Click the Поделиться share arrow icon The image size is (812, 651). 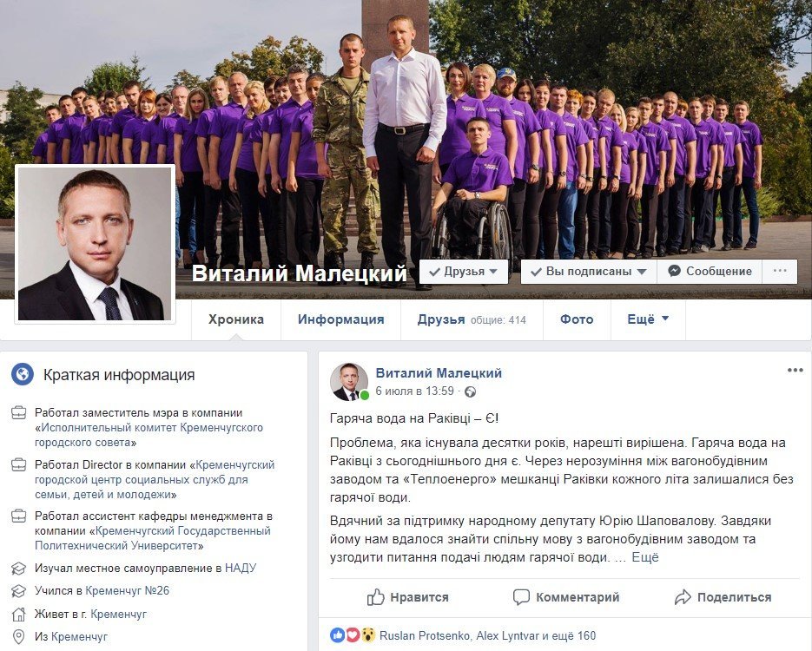tap(683, 597)
